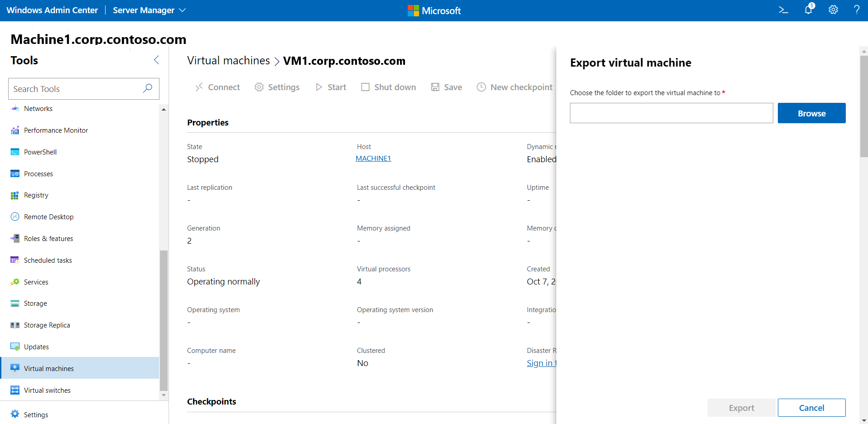Open the settings gear in top bar

coord(833,10)
